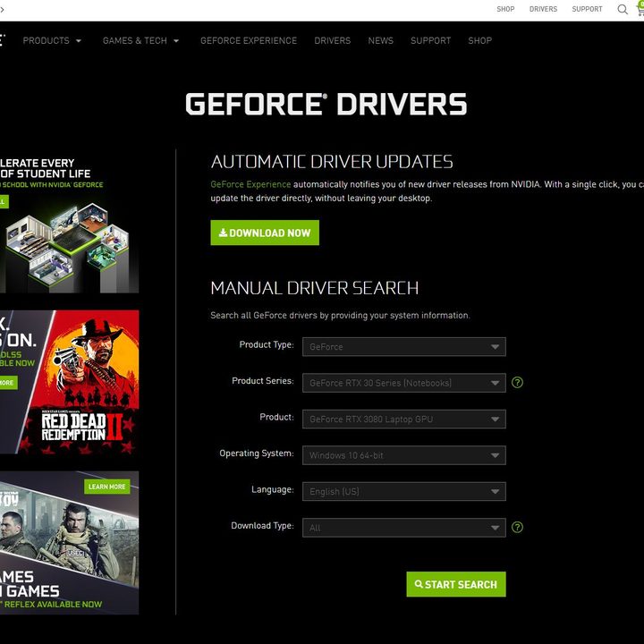The width and height of the screenshot is (644, 644).
Task: Open the Red Dead Redemption II banner
Action: click(x=69, y=382)
